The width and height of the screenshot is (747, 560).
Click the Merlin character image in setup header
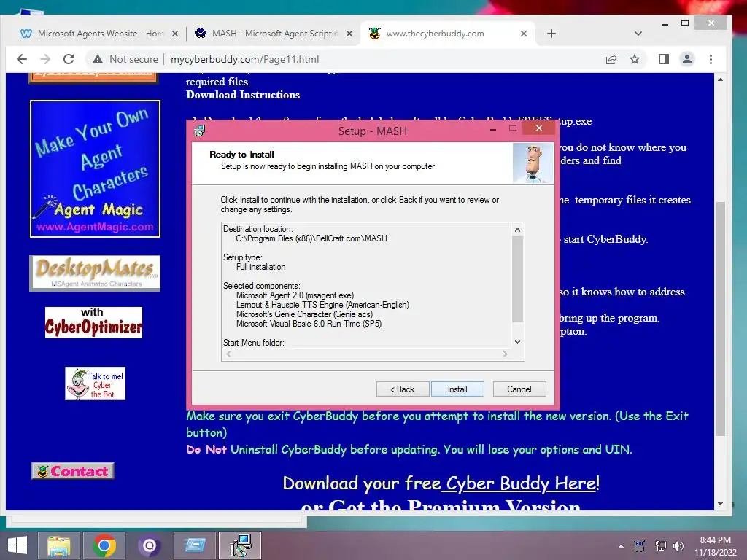click(x=533, y=163)
